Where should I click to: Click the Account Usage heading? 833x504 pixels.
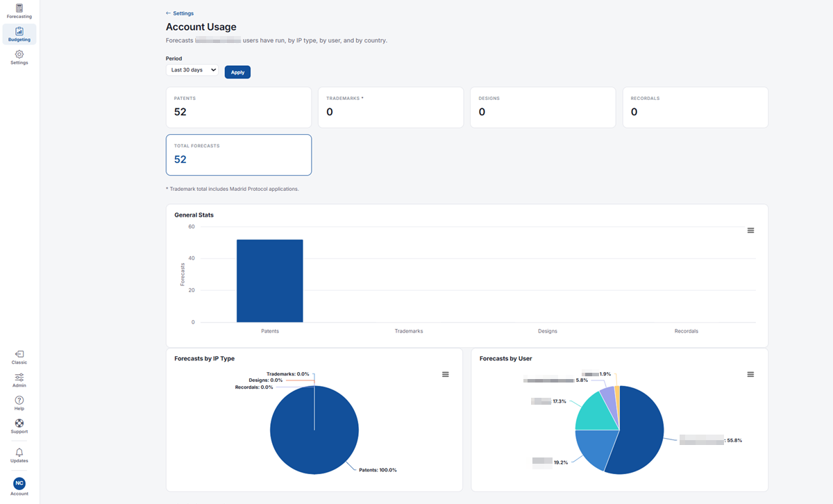[x=201, y=27]
